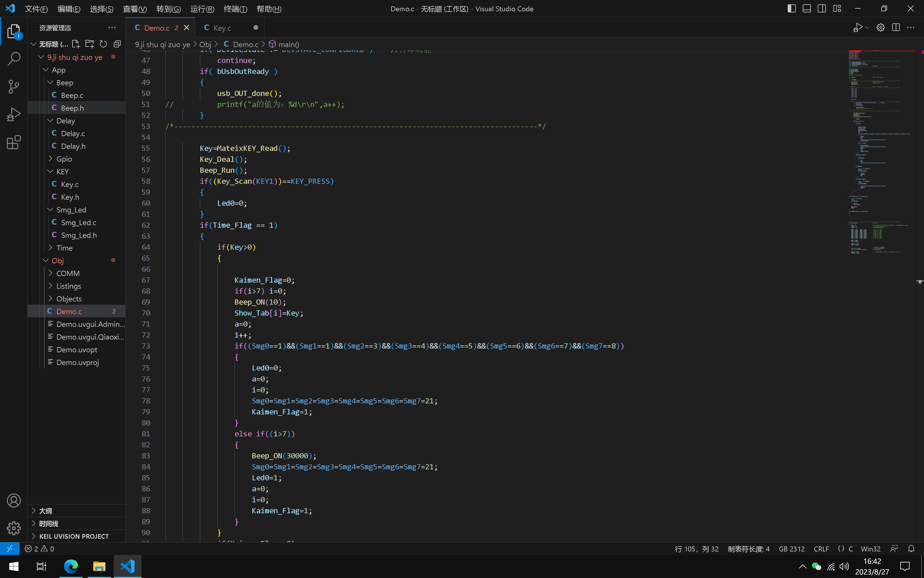Open the 文件(F) menu
Image resolution: width=924 pixels, height=578 pixels.
click(x=36, y=9)
